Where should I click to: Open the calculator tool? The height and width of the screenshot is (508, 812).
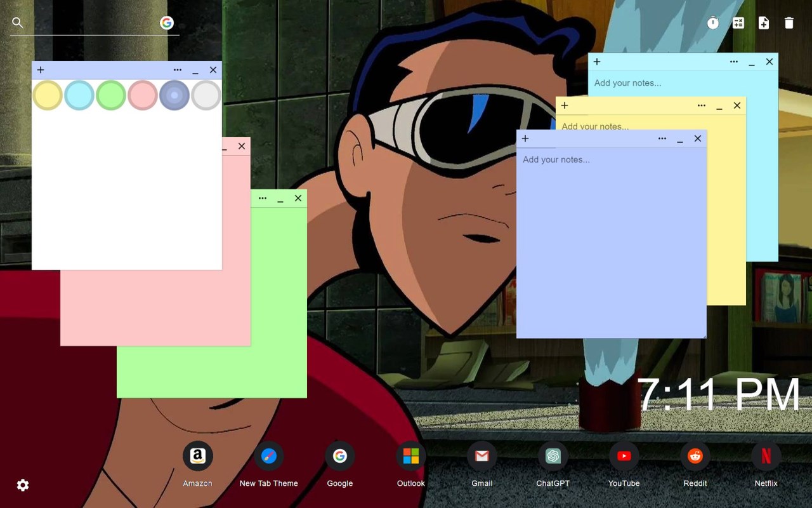tap(738, 23)
